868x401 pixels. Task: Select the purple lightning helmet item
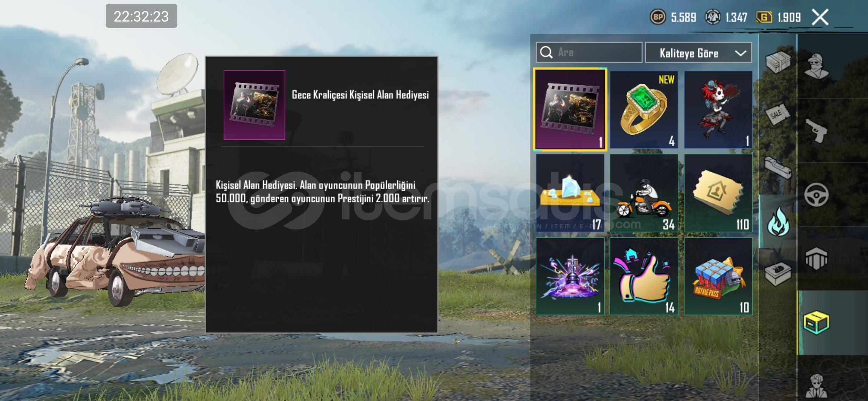click(570, 276)
